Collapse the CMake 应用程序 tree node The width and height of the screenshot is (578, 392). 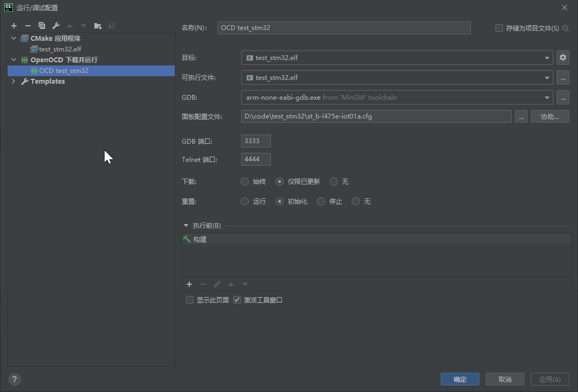[x=13, y=39]
